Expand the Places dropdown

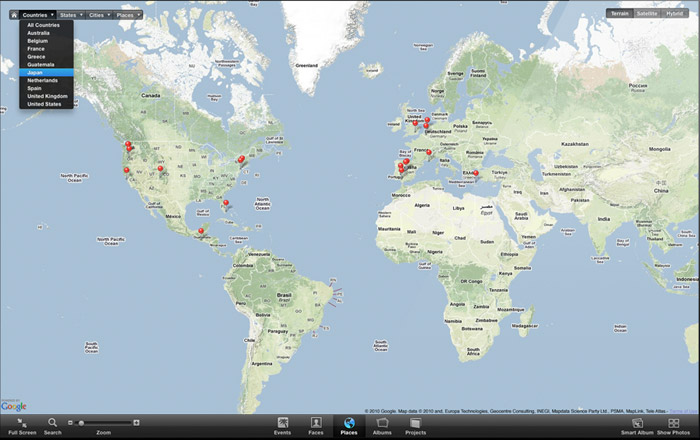coord(127,15)
